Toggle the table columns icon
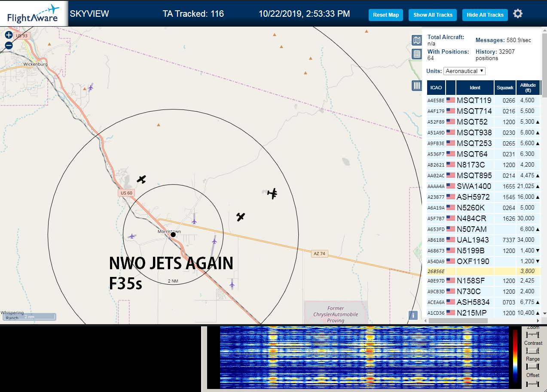547x392 pixels. (x=416, y=85)
